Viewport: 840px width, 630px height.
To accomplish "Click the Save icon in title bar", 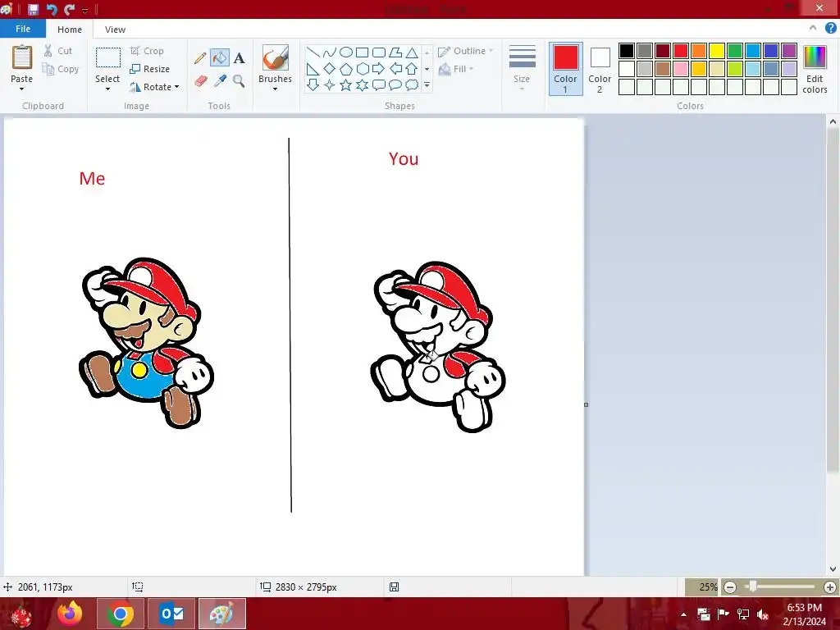I will [33, 9].
